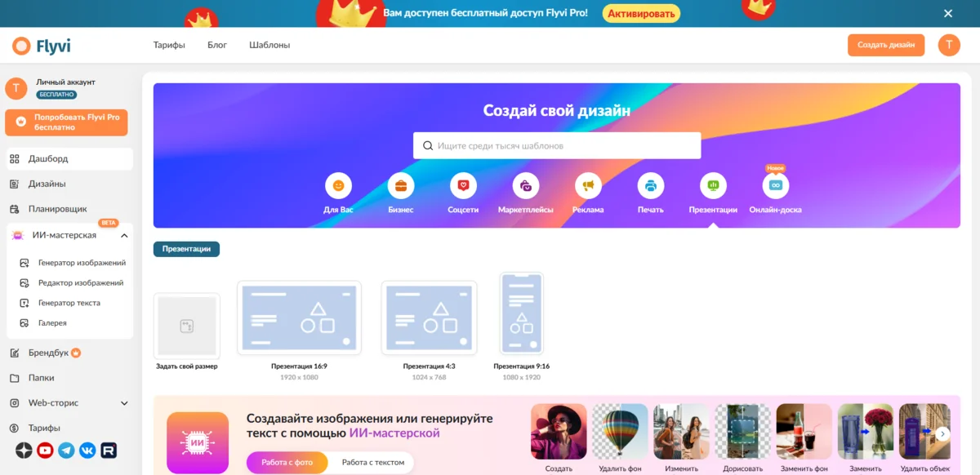
Task: Select the Реклама megaphone icon
Action: tap(588, 186)
